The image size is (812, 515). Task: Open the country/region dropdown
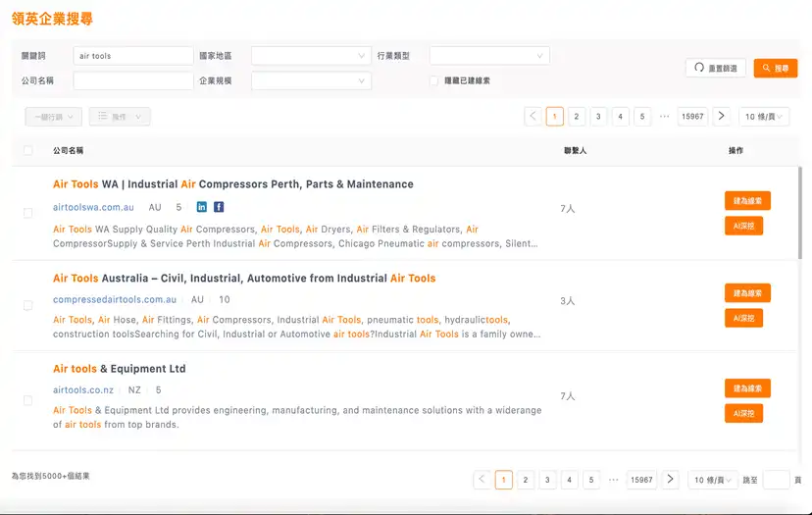click(311, 56)
